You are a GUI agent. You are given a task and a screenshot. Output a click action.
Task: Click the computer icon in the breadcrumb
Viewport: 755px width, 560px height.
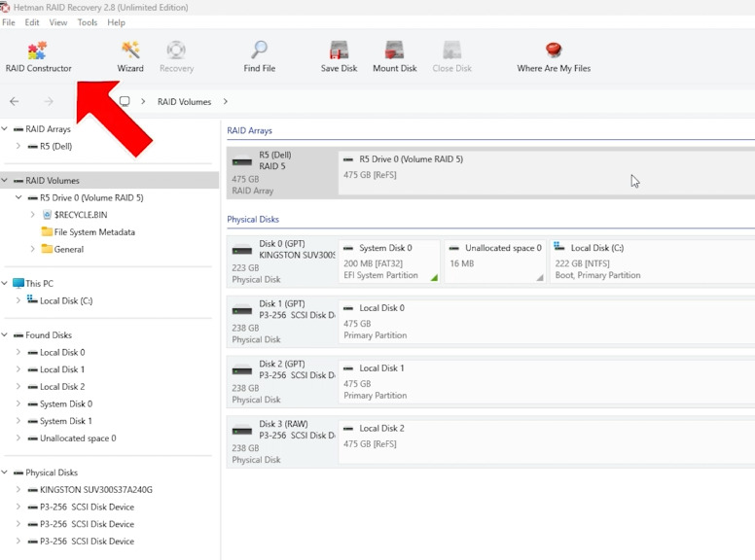click(x=125, y=101)
